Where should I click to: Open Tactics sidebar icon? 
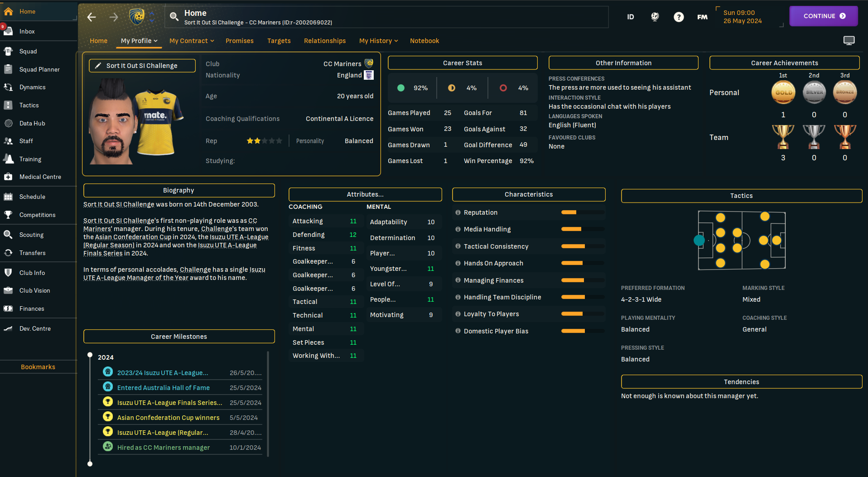8,105
